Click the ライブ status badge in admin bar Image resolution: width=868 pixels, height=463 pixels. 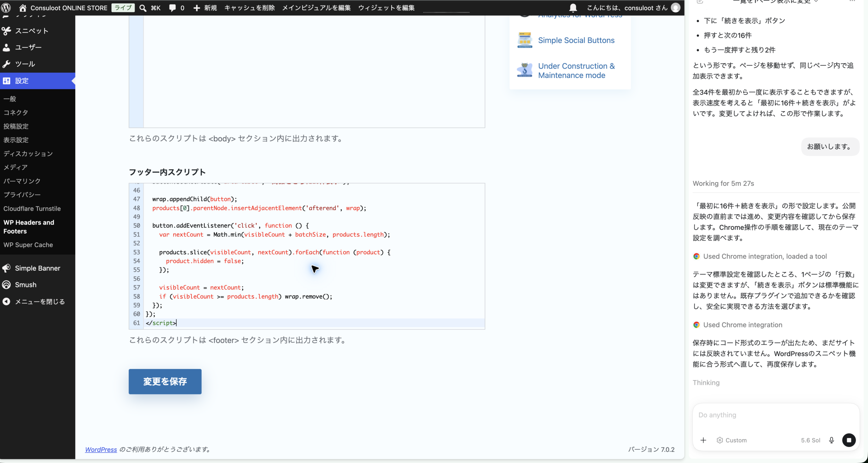pyautogui.click(x=123, y=8)
